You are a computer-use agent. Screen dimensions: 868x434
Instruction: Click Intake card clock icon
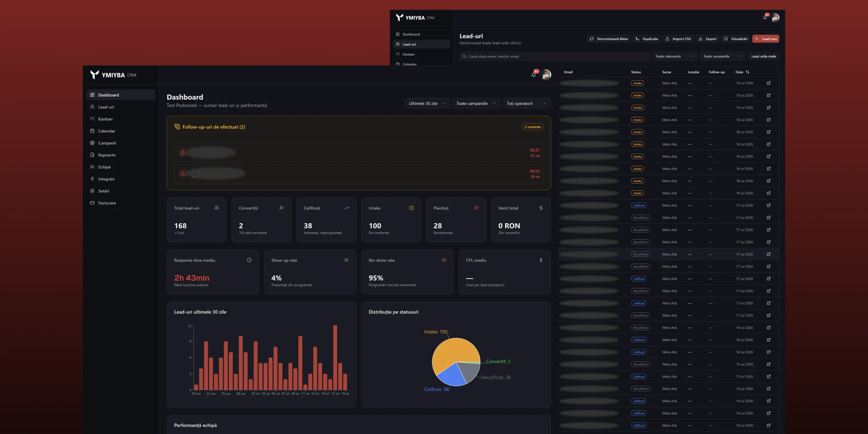pos(411,208)
